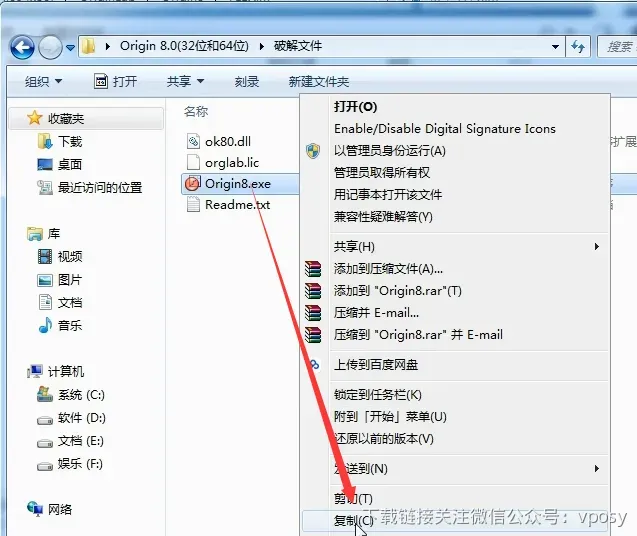Choose 添加到 "Origin8.rar"(T) entry
The height and width of the screenshot is (536, 637).
pos(455,291)
